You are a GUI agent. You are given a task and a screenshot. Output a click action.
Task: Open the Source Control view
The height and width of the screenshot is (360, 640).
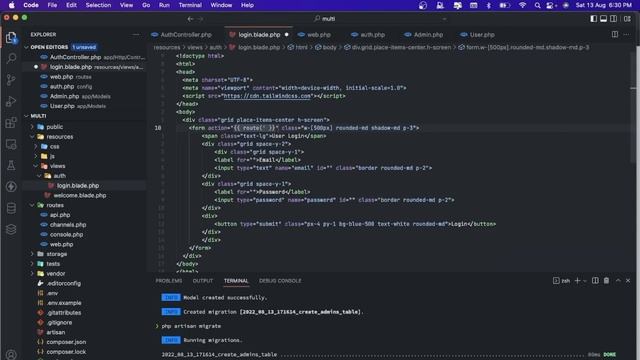coord(11,80)
